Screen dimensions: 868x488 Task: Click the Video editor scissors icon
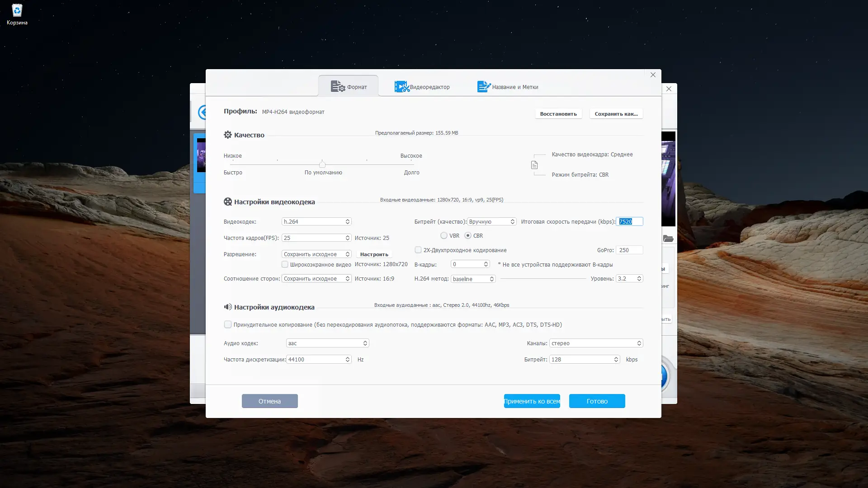[x=401, y=86]
